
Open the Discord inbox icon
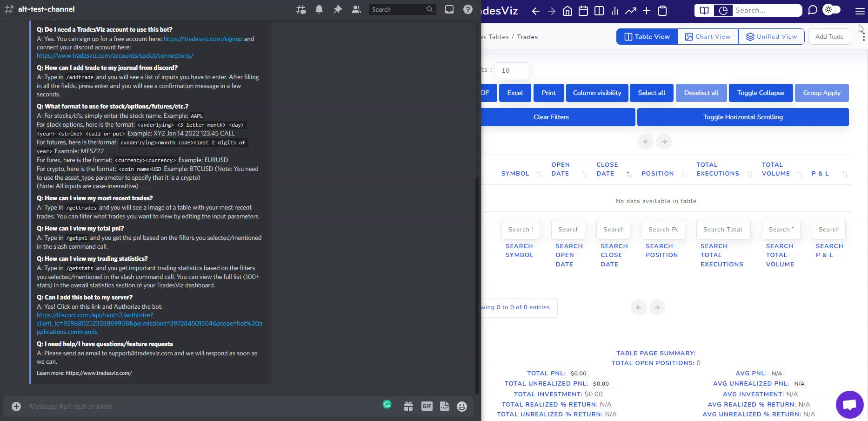coord(449,9)
